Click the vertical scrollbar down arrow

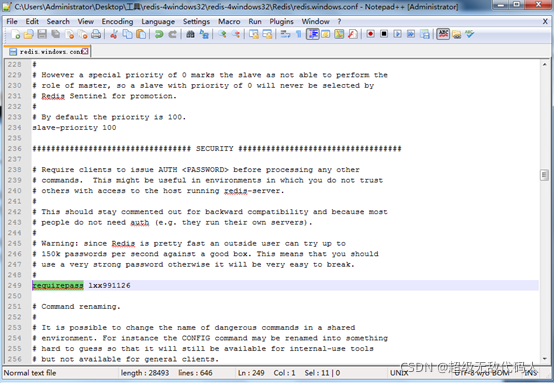pos(544,359)
